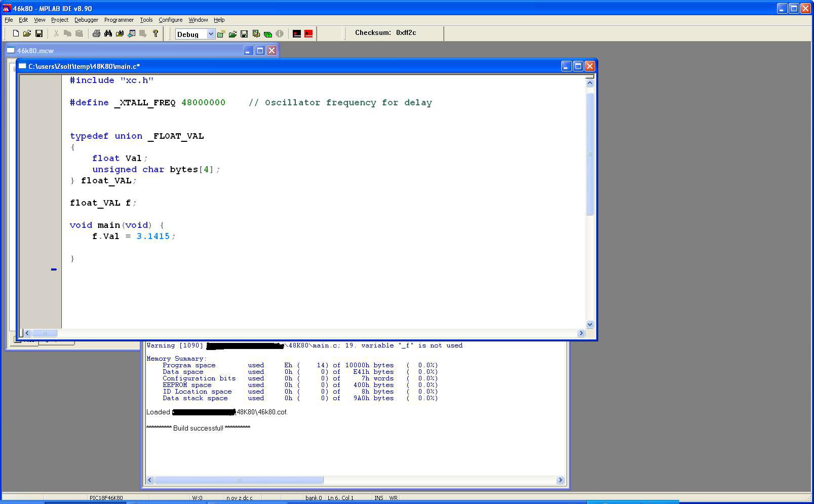Click the main.c window title bar

307,66
